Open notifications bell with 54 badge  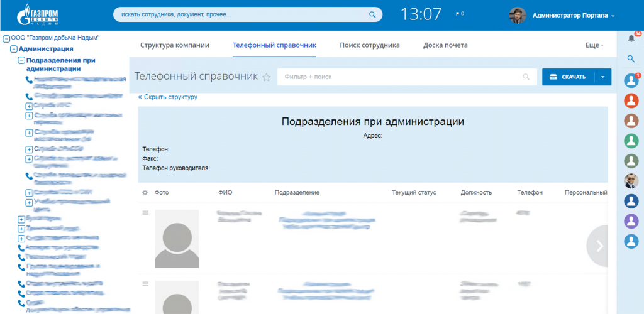631,38
